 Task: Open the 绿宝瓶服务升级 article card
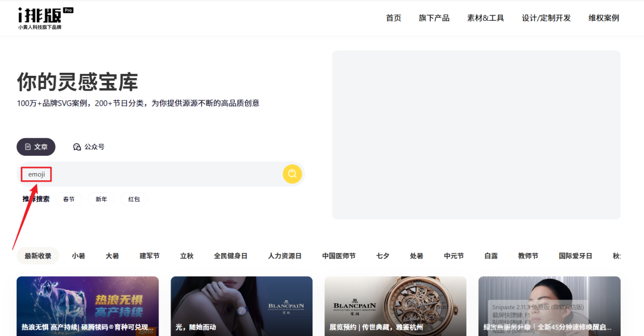point(549,306)
